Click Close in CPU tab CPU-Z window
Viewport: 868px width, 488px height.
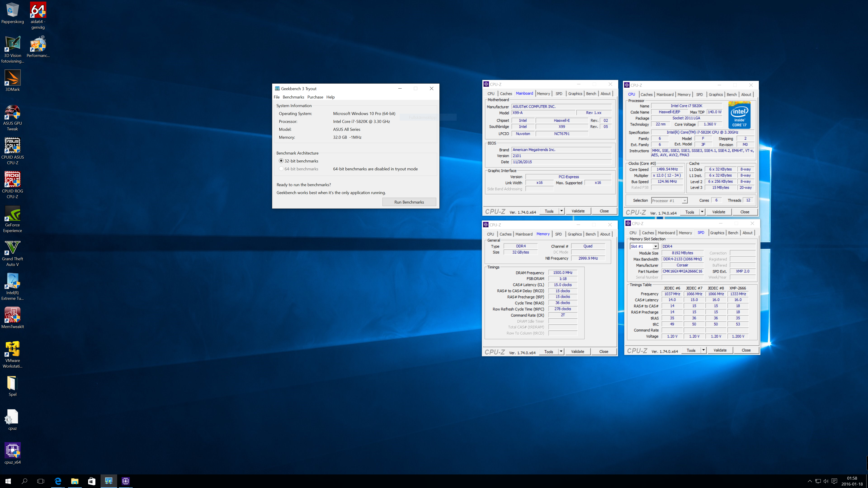pyautogui.click(x=745, y=212)
